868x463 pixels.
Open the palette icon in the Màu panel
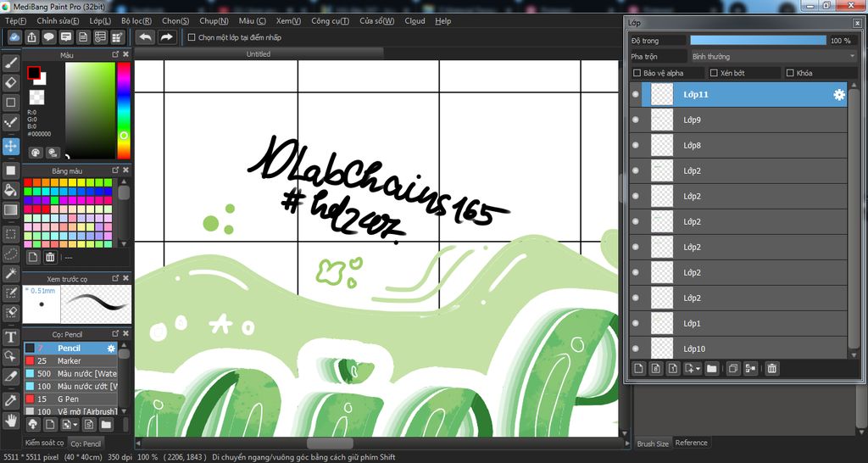click(36, 153)
